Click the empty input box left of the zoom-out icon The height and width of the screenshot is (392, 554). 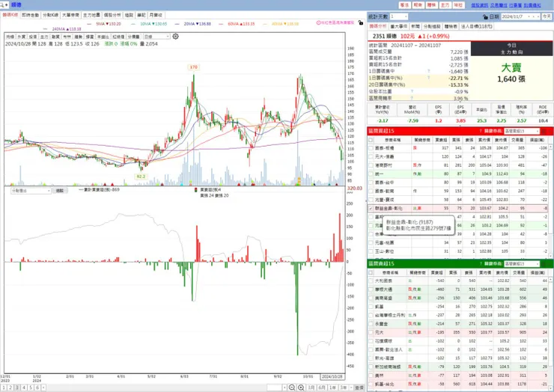pyautogui.click(x=274, y=388)
